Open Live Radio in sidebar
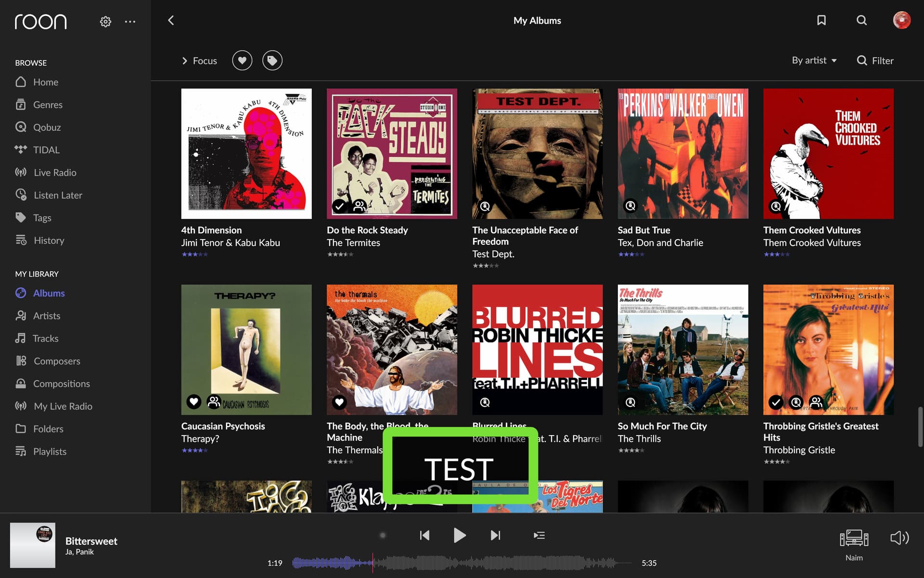Screen dimensions: 924x578 point(46,173)
